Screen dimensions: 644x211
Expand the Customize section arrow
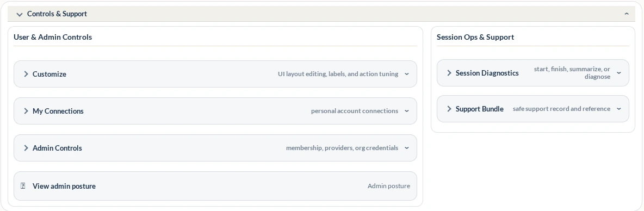point(26,74)
